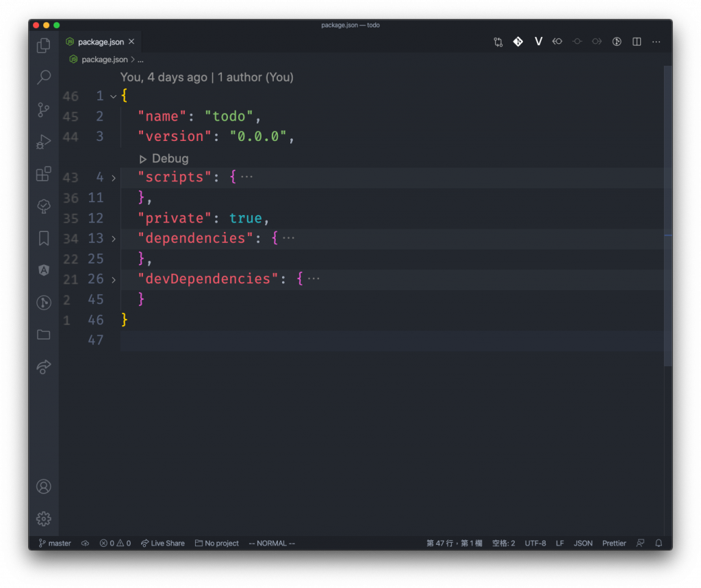Click the compare changes toolbar icon
Image resolution: width=701 pixels, height=588 pixels.
tap(498, 42)
